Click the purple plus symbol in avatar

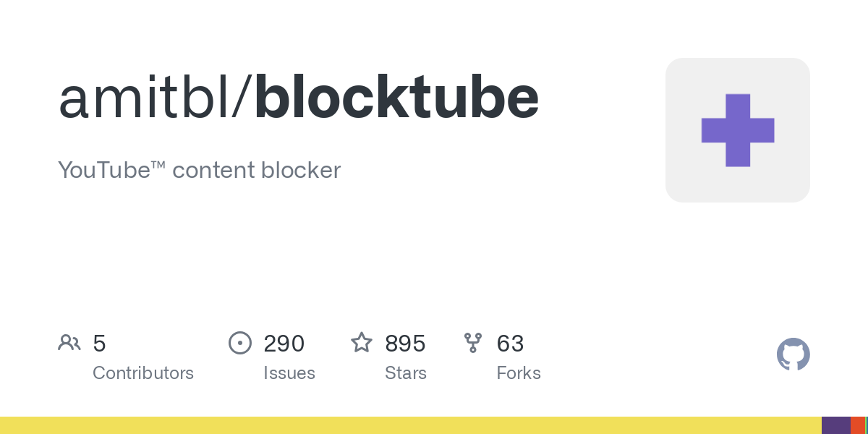point(738,130)
